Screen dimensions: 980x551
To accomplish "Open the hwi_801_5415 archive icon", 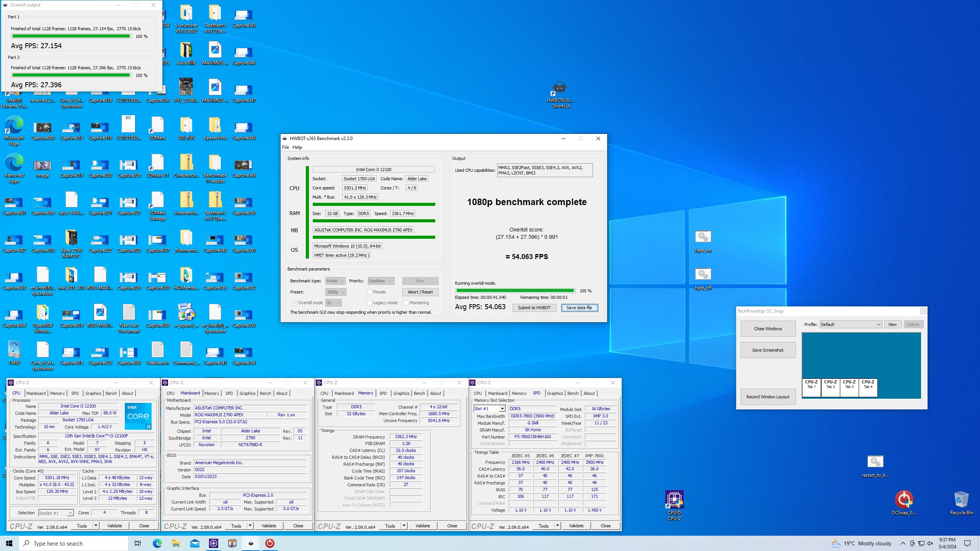I will coord(72,279).
